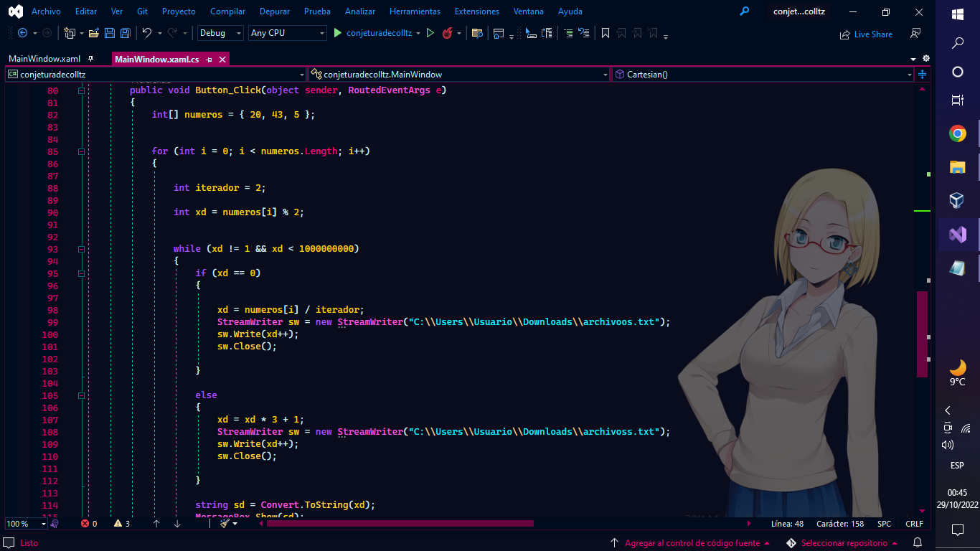Go to the next issue with the down arrow

(177, 524)
